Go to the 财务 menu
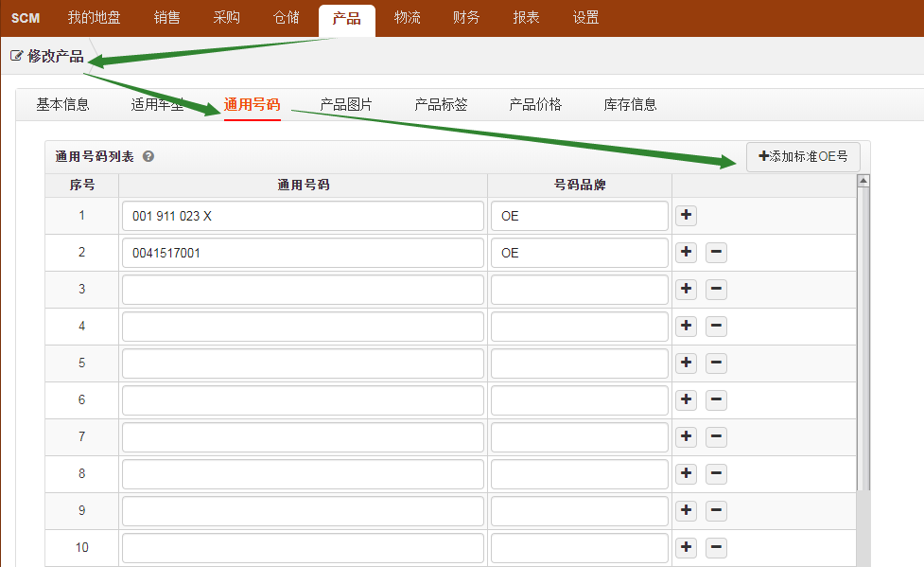 tap(466, 18)
